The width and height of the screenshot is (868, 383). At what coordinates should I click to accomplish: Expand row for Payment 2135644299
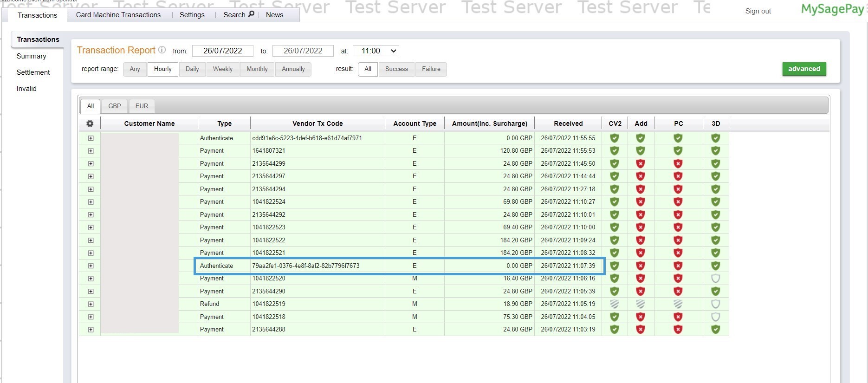[91, 164]
